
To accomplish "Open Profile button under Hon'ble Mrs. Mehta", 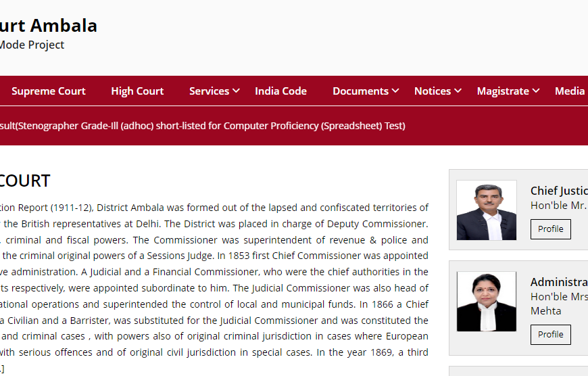I will pos(550,335).
